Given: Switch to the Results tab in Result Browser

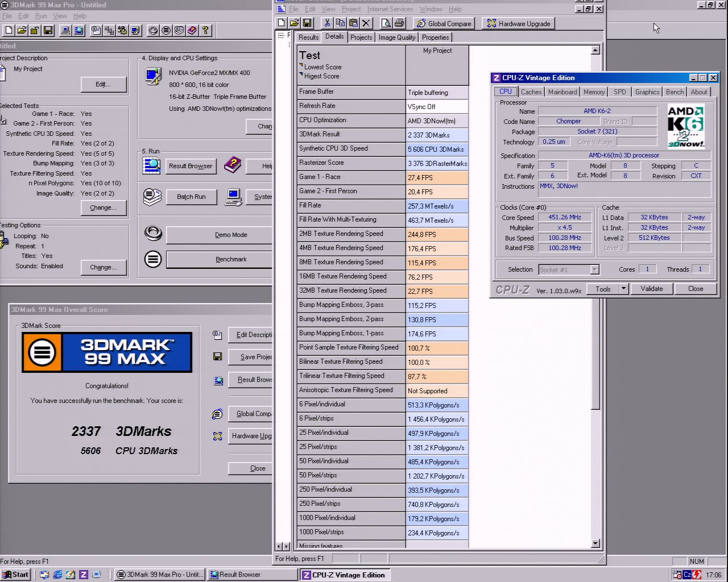Looking at the screenshot, I should click(x=308, y=38).
